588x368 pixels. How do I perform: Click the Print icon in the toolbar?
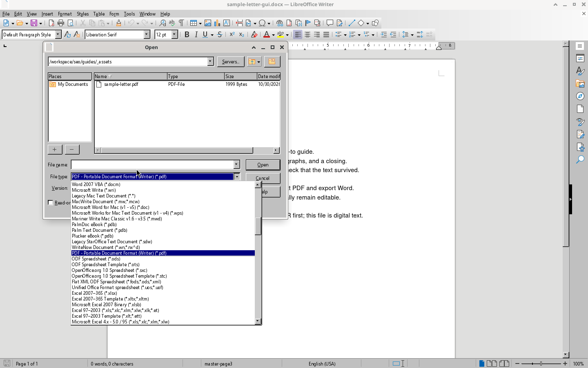[61, 23]
